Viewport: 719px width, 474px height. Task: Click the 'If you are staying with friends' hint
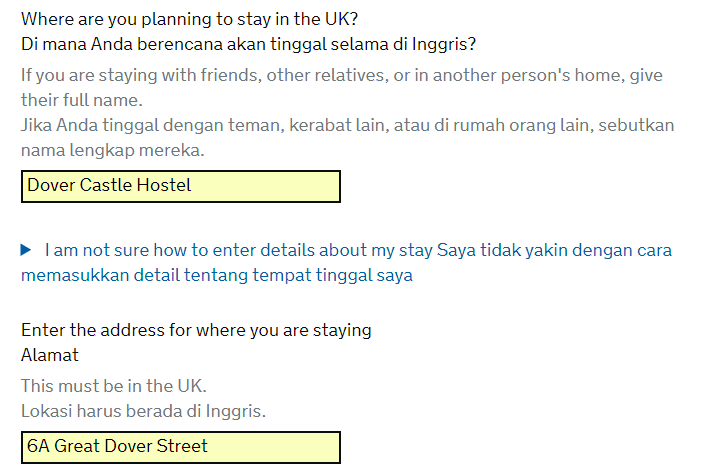(341, 76)
